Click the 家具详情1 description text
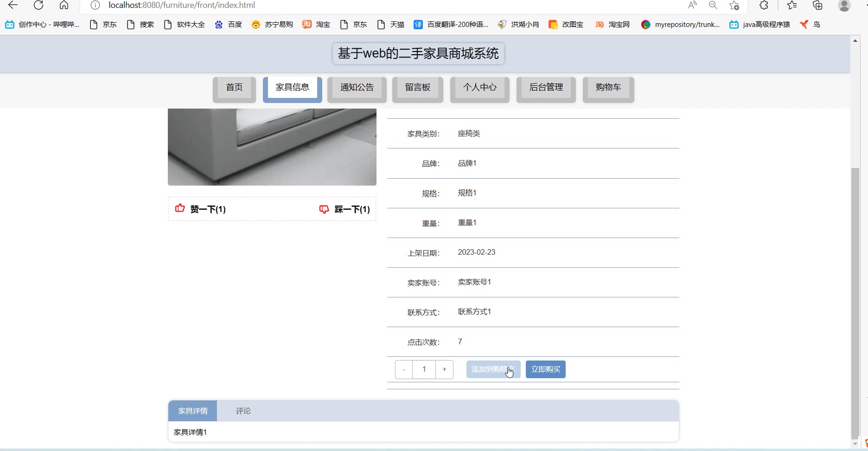This screenshot has height=451, width=868. [190, 432]
